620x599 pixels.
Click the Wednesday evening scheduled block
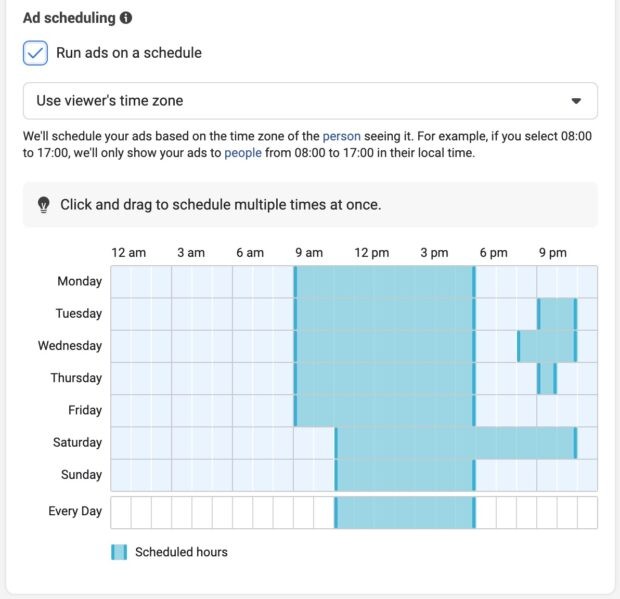click(x=547, y=346)
